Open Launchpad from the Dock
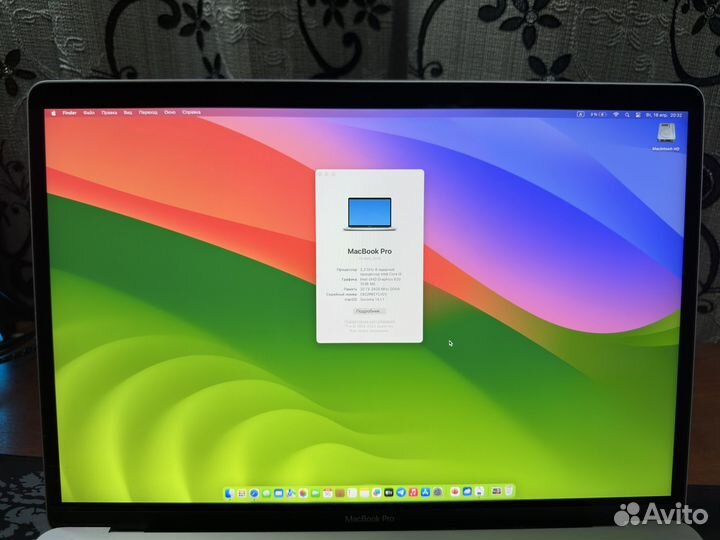720x540 pixels. click(x=242, y=493)
